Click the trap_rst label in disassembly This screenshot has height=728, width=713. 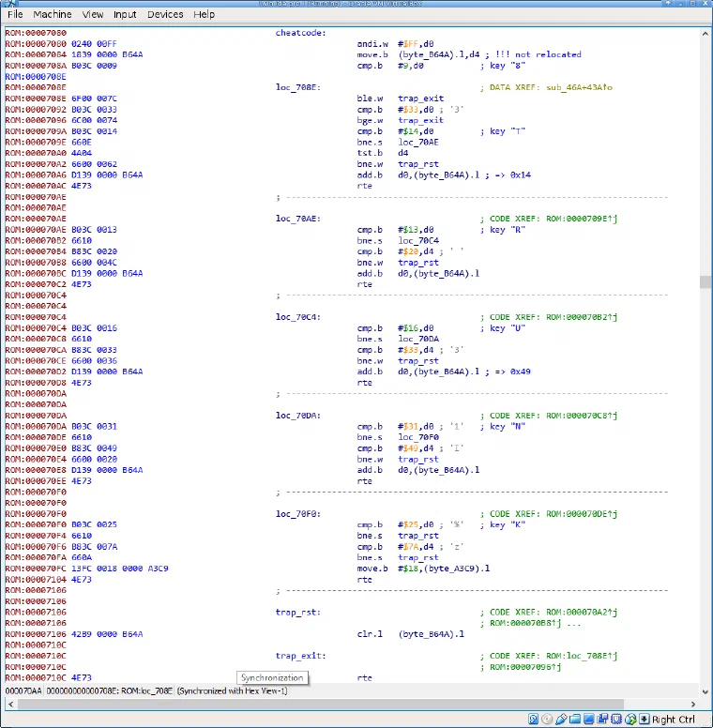pyautogui.click(x=298, y=613)
